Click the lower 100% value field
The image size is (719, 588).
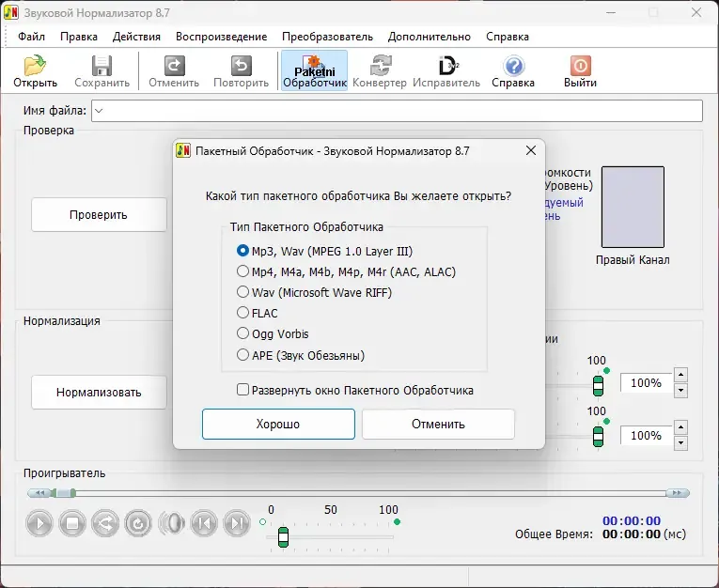[x=646, y=436]
